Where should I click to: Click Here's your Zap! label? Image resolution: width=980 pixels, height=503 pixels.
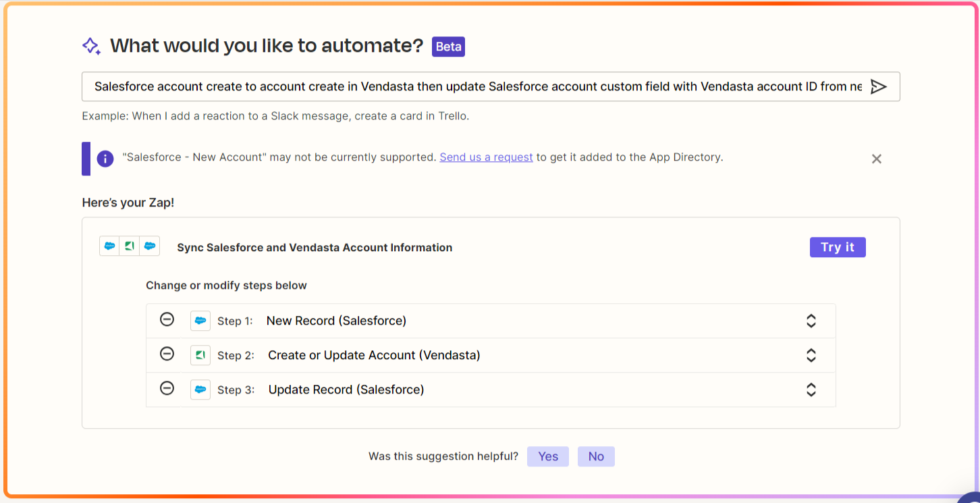click(x=128, y=203)
